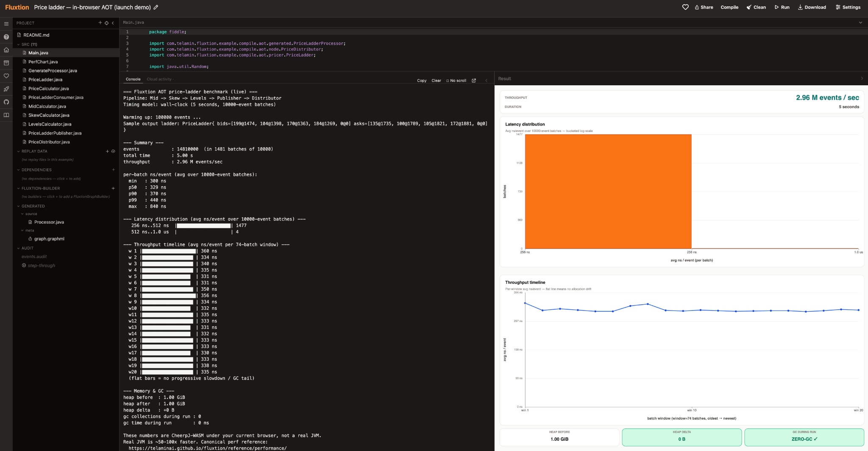Viewport: 868px width, 451px height.
Task: Clear the console output
Action: [436, 81]
